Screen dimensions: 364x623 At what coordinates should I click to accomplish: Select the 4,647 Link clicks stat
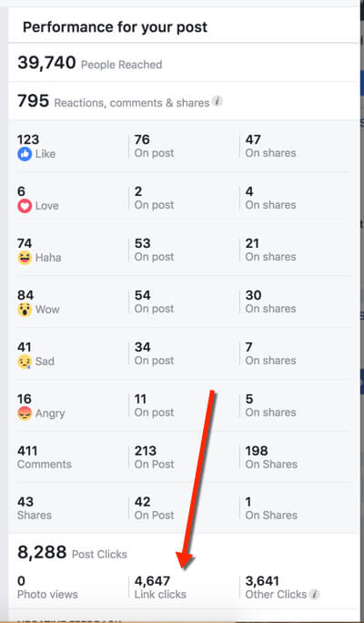[160, 587]
